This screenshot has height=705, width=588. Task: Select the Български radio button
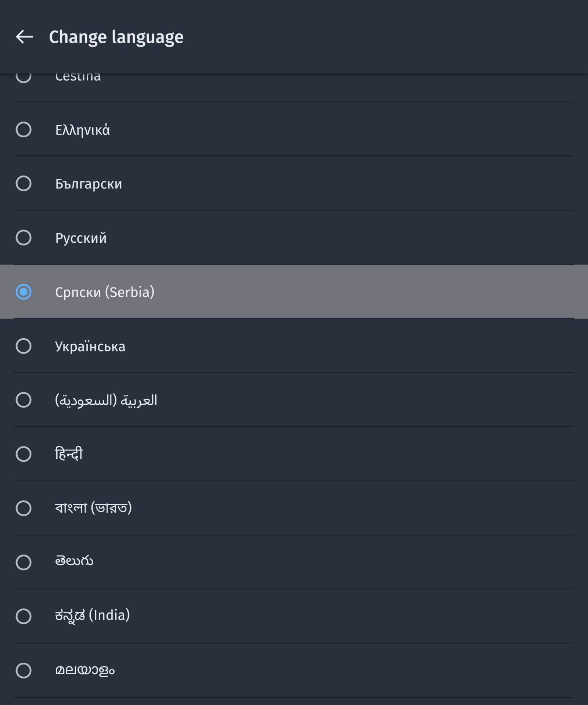coord(24,184)
